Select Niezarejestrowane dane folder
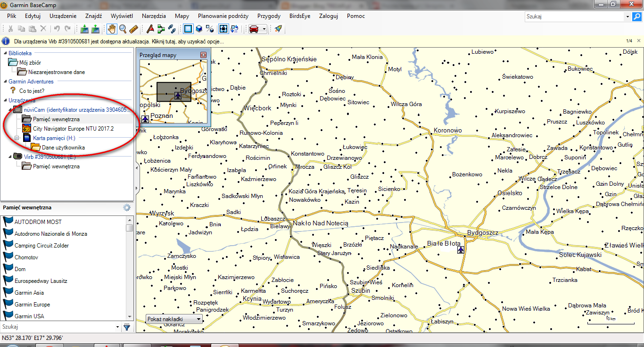Image resolution: width=644 pixels, height=347 pixels. pyautogui.click(x=57, y=72)
